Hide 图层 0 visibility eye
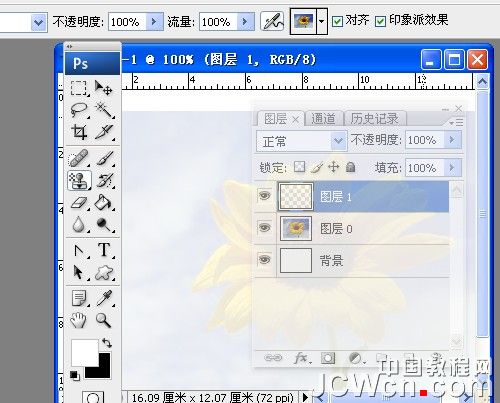 (265, 228)
